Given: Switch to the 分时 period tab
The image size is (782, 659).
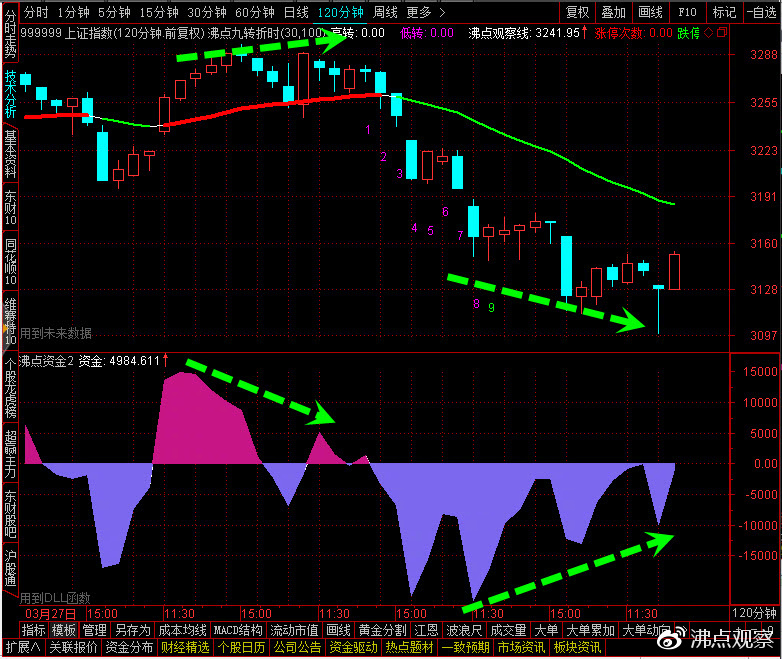Looking at the screenshot, I should tap(36, 12).
